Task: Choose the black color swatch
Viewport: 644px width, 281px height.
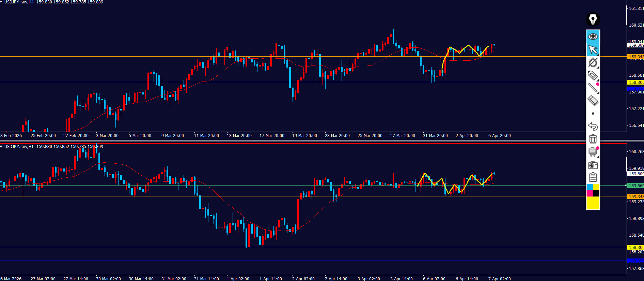Action: pyautogui.click(x=596, y=193)
